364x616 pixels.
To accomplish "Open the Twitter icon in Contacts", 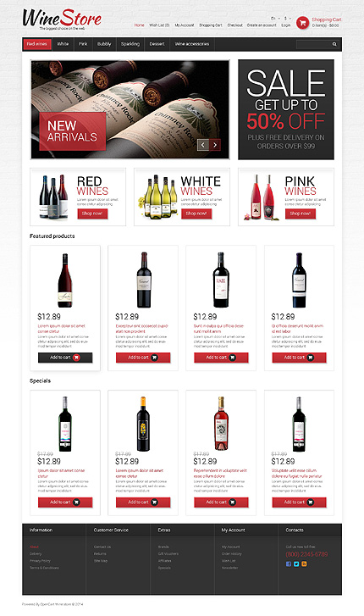I will click(296, 563).
